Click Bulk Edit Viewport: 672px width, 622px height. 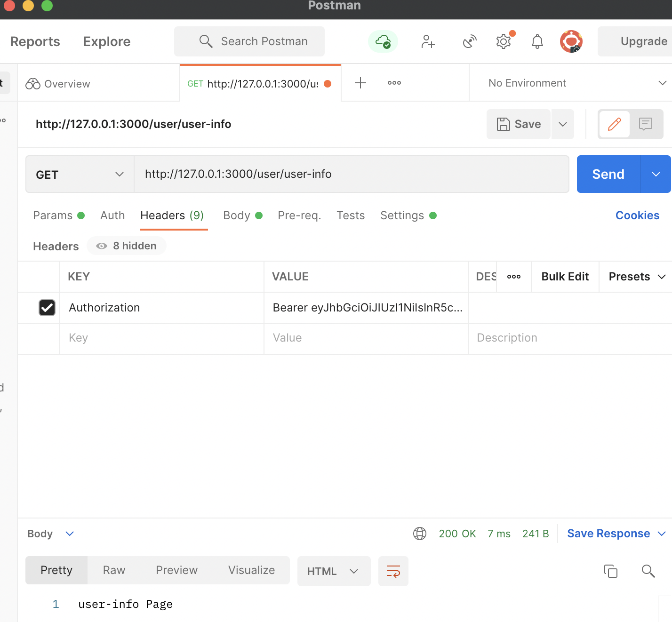565,277
